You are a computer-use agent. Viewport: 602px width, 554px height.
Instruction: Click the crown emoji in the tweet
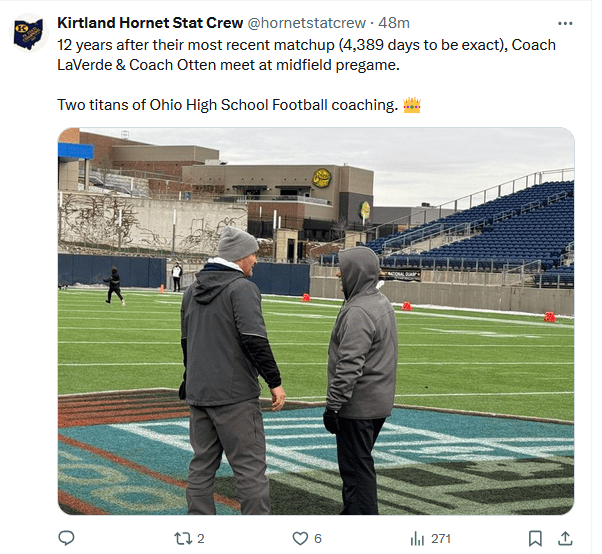pyautogui.click(x=411, y=105)
